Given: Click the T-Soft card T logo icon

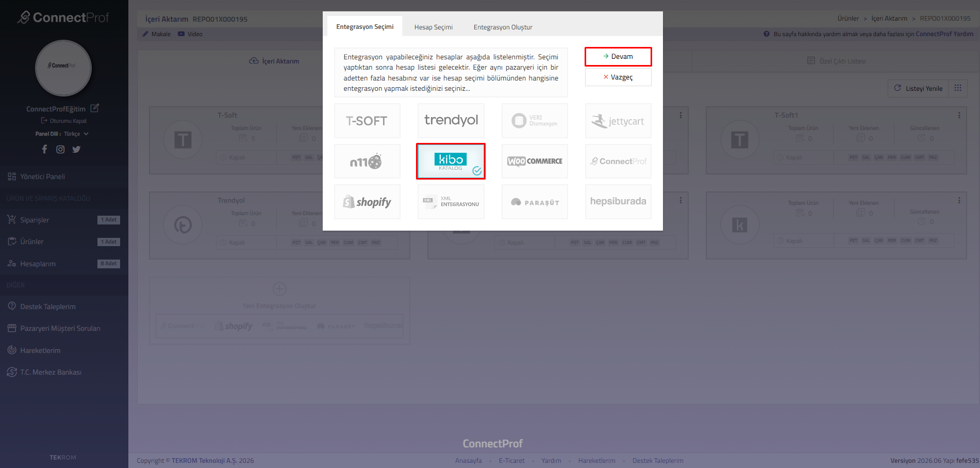Looking at the screenshot, I should tap(182, 140).
